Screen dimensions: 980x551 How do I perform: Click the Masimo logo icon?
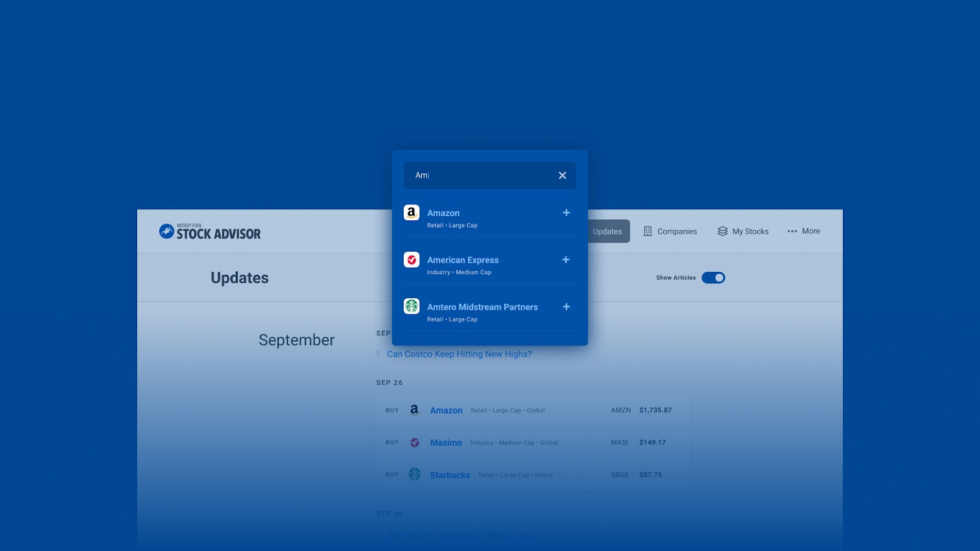tap(415, 443)
